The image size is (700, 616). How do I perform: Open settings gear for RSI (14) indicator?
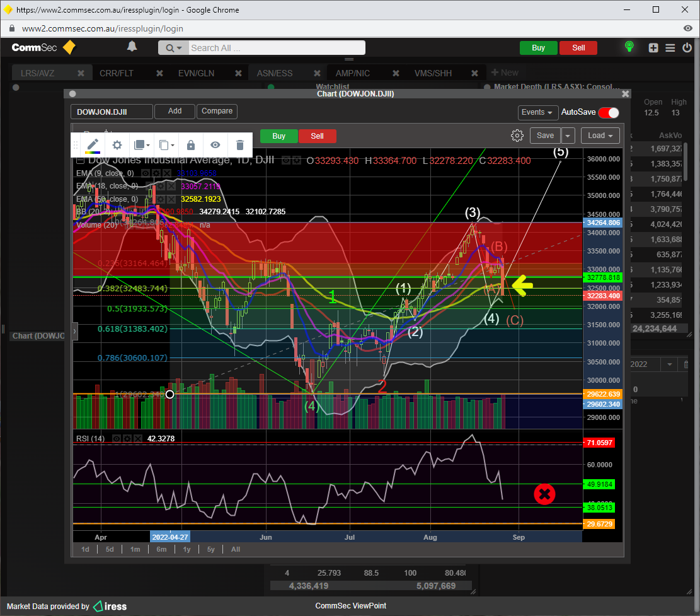127,439
